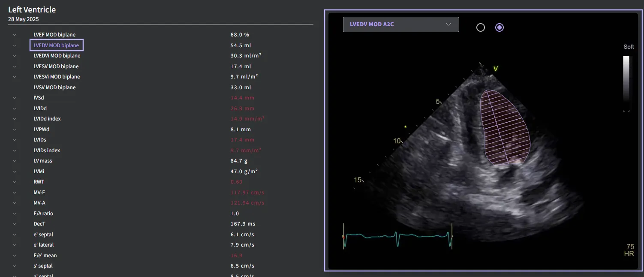Select the LV mass measurement label

coord(43,161)
